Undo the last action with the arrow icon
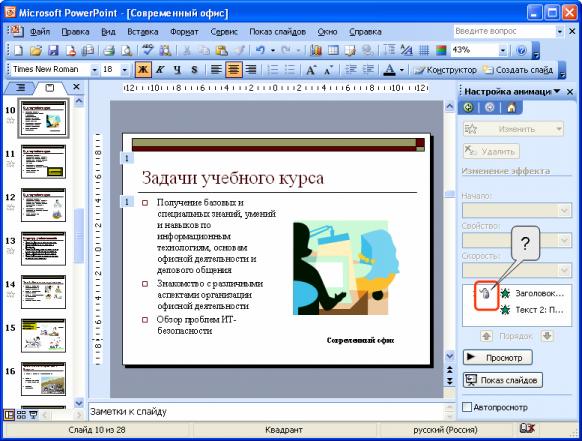This screenshot has width=582, height=441. (x=261, y=50)
